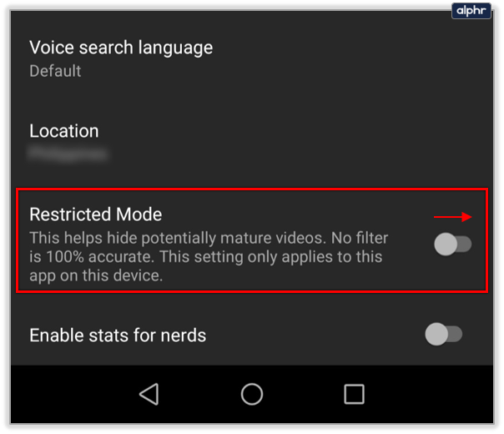Screen dimensions: 504x434
Task: Tap the Android back triangle icon
Action: 149,394
